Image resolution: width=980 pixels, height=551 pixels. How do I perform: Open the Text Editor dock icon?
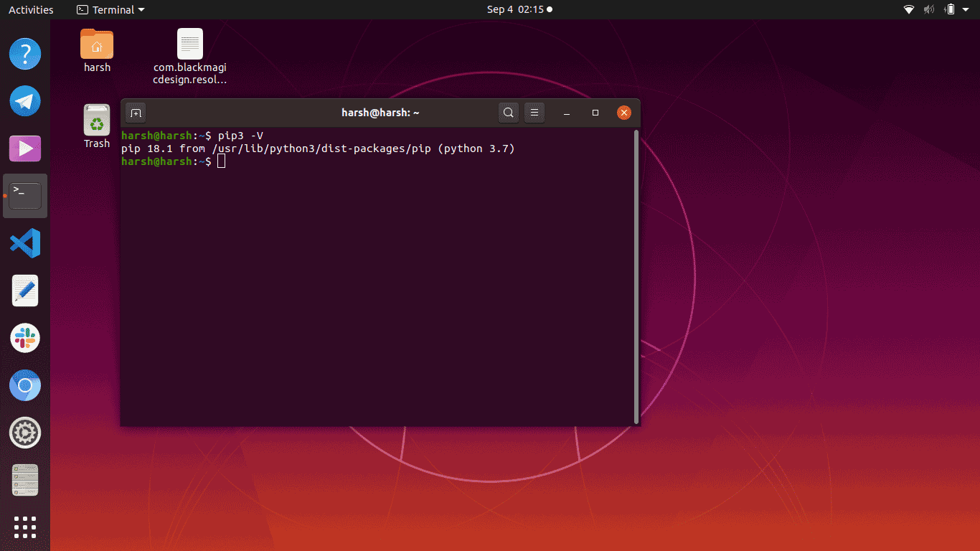click(x=25, y=291)
